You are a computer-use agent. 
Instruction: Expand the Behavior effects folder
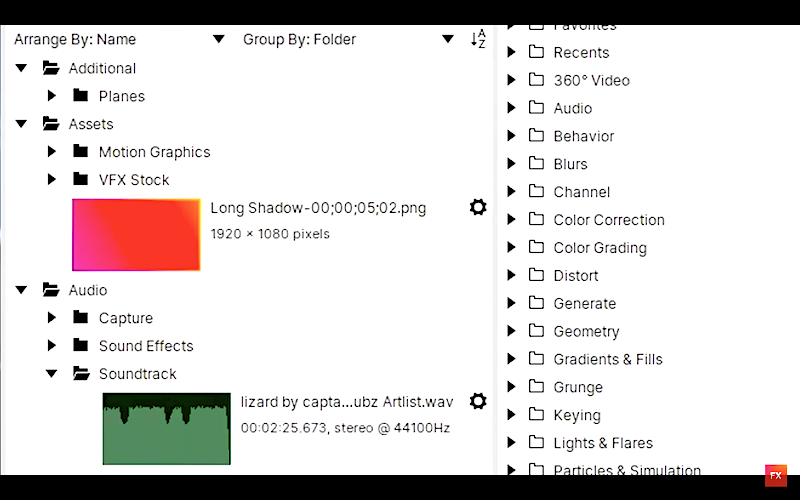(512, 136)
